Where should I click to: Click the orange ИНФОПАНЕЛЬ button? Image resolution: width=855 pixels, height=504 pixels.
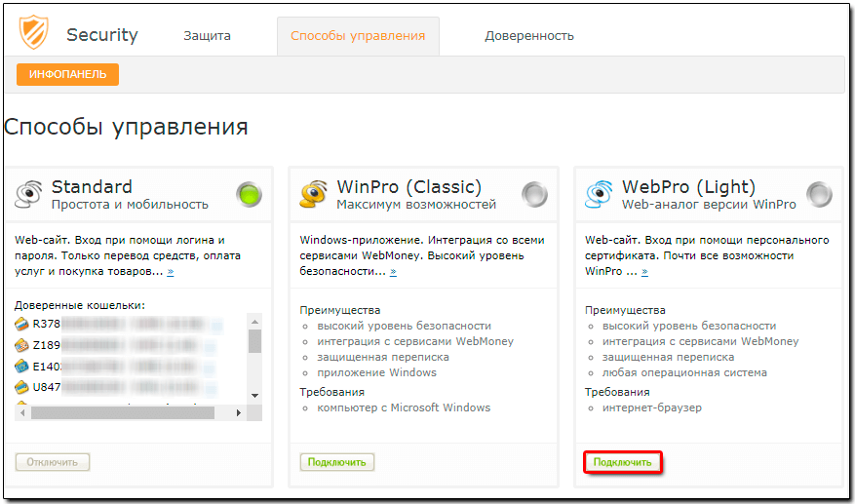pos(67,75)
